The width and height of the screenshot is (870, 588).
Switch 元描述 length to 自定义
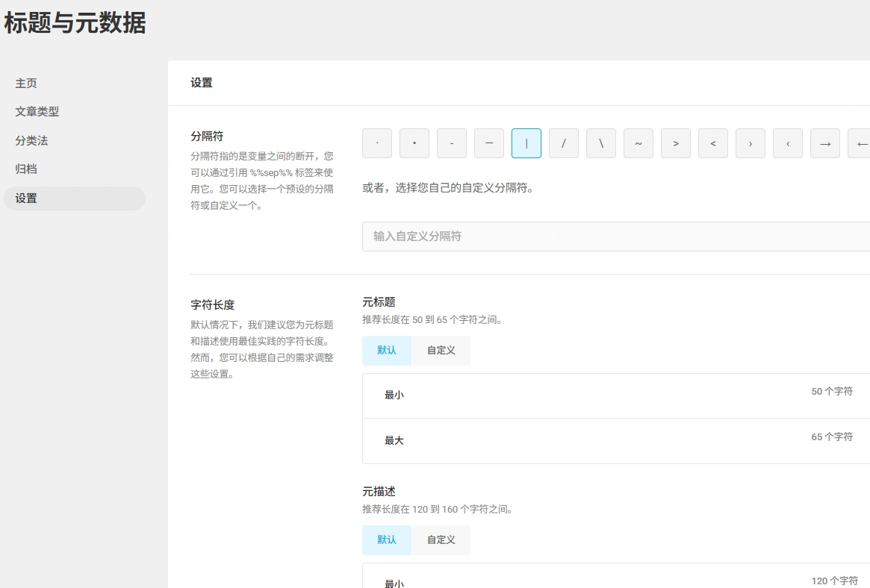[441, 539]
